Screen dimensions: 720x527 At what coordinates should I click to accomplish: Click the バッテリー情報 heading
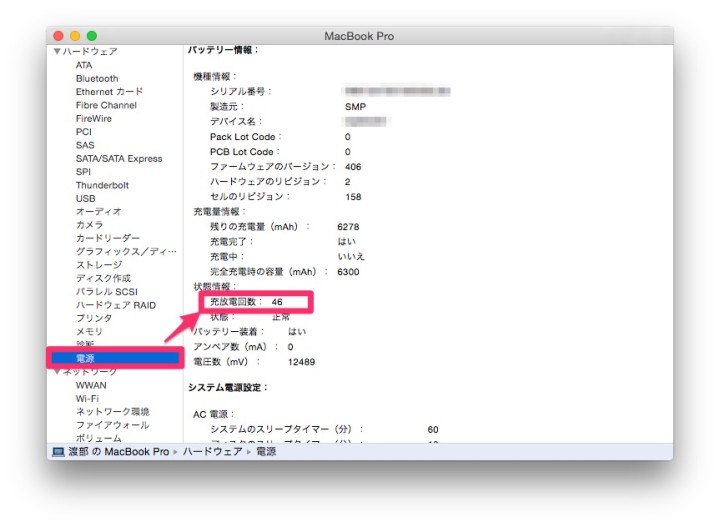pos(223,50)
